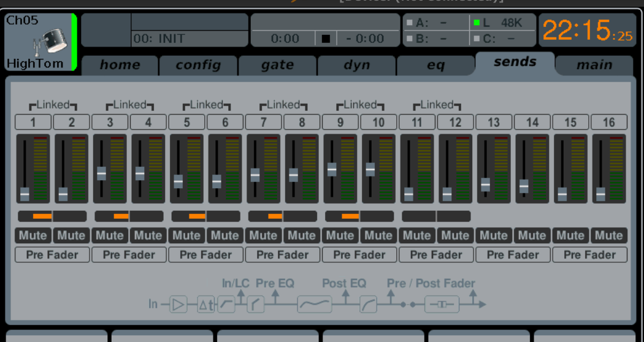The width and height of the screenshot is (644, 342).
Task: Click the green L 48K sync indicator
Action: pos(477,23)
